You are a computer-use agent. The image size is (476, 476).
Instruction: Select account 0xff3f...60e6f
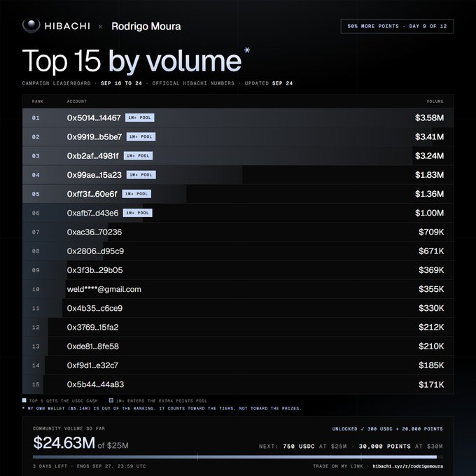pyautogui.click(x=92, y=194)
